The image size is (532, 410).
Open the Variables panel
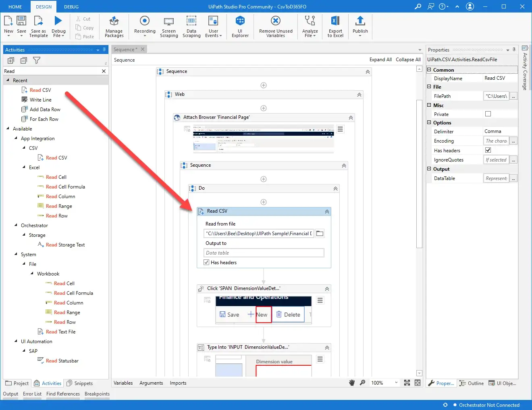pos(123,383)
